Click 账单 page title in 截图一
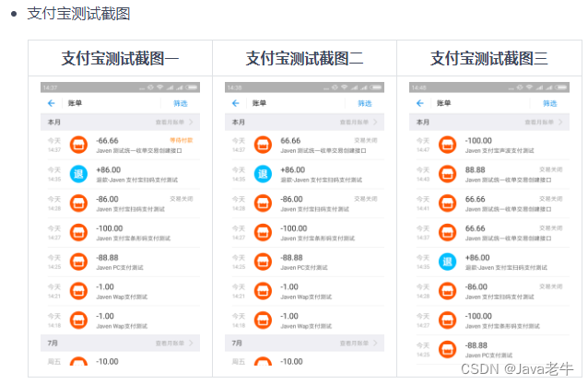The width and height of the screenshot is (588, 384). [x=75, y=103]
